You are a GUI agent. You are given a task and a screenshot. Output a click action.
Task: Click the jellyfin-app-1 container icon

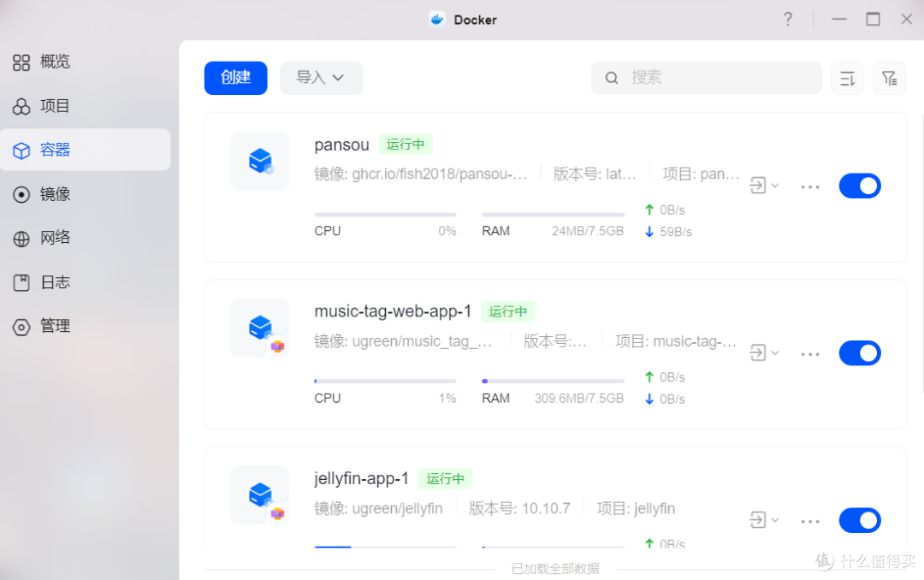(x=260, y=495)
